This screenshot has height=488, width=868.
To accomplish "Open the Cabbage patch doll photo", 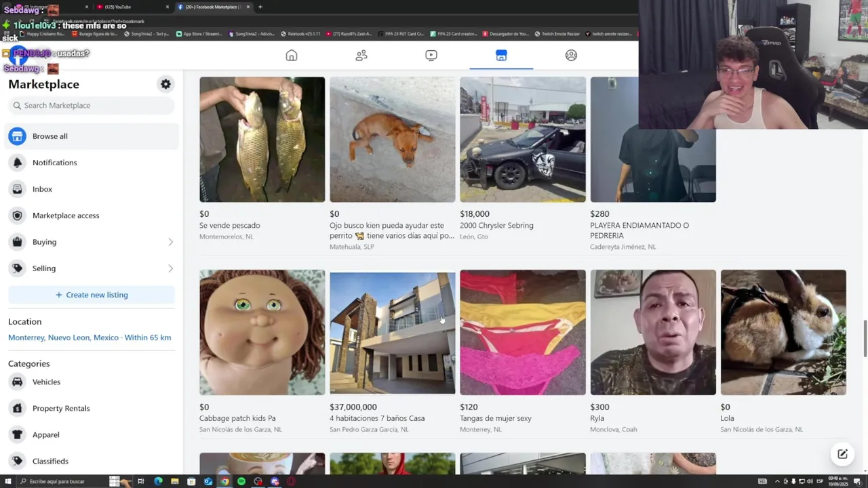I will (262, 332).
